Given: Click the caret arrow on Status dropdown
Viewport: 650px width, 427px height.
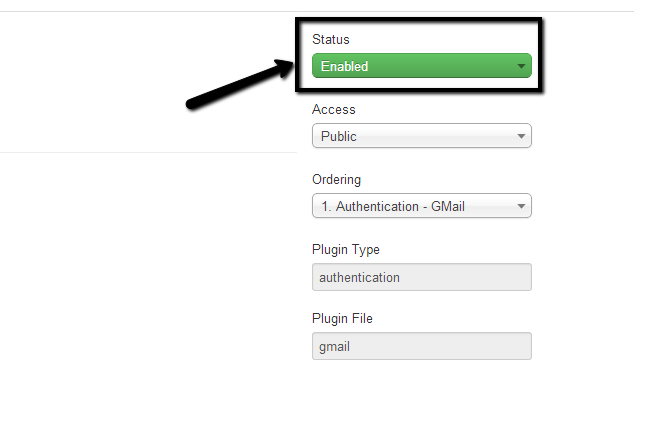Looking at the screenshot, I should click(521, 67).
